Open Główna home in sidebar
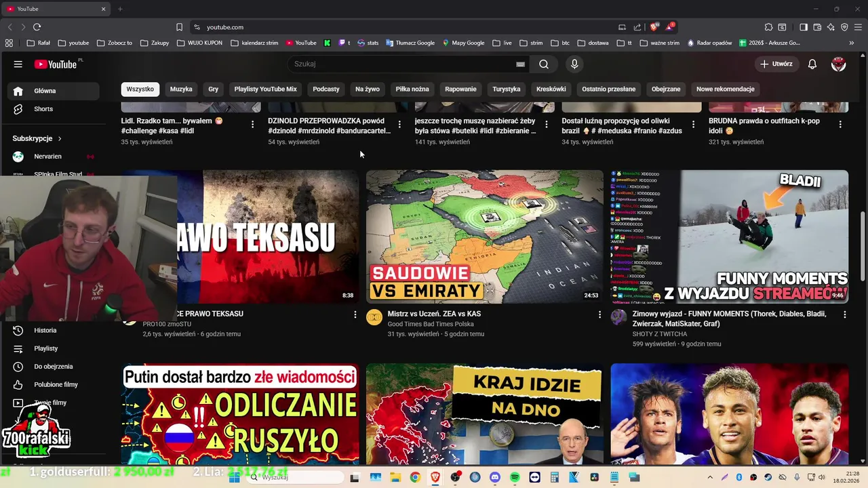The height and width of the screenshot is (488, 868). point(54,91)
